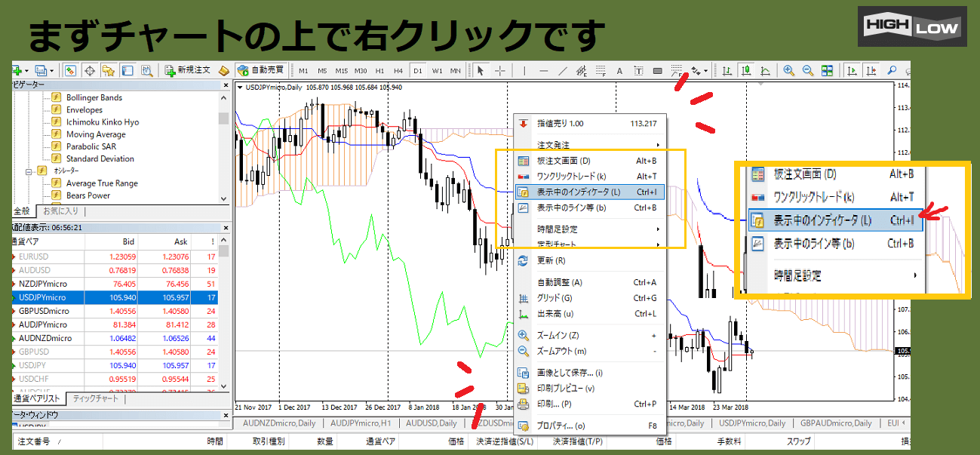Viewport: 980px width, 455px height.
Task: Switch chart to candlestick display mode
Action: pos(745,71)
